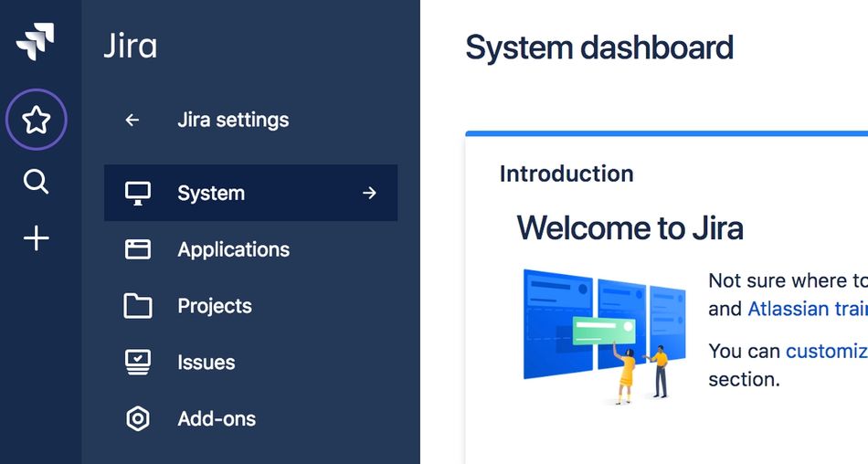Expand System submenu with right arrow

pos(369,194)
